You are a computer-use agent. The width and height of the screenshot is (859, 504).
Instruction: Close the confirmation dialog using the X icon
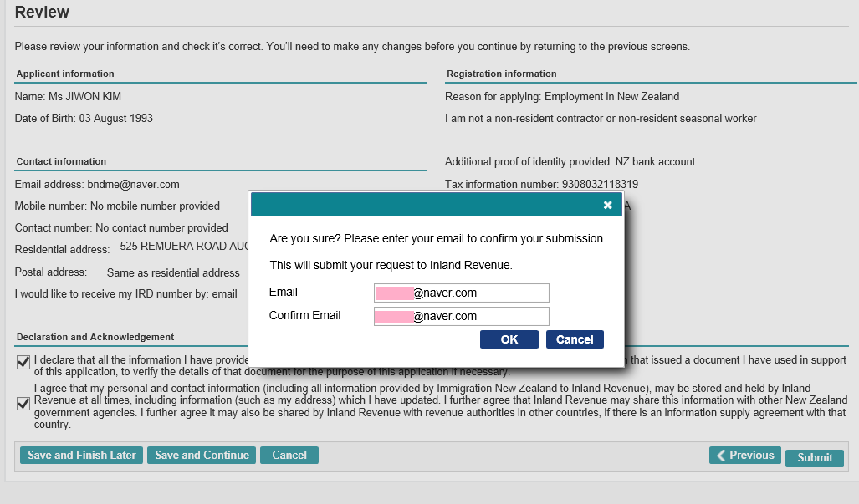tap(608, 205)
